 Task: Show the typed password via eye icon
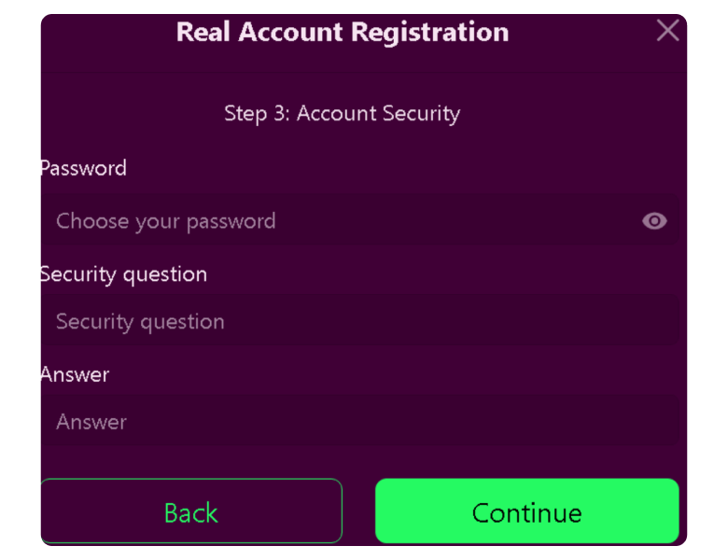654,221
